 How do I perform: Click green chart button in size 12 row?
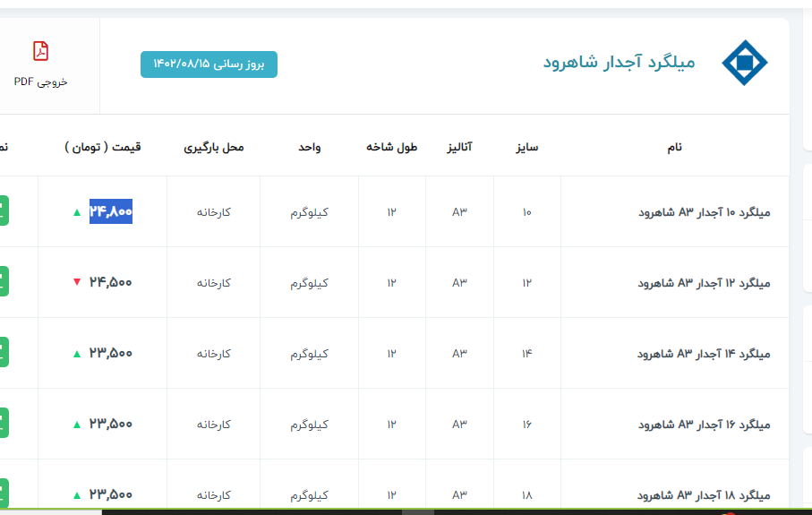tap(4, 282)
